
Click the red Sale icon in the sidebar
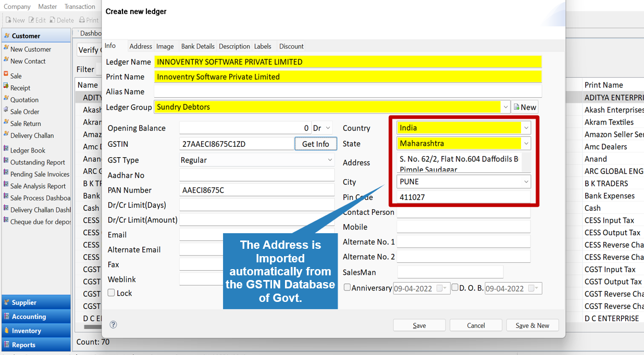pyautogui.click(x=6, y=75)
